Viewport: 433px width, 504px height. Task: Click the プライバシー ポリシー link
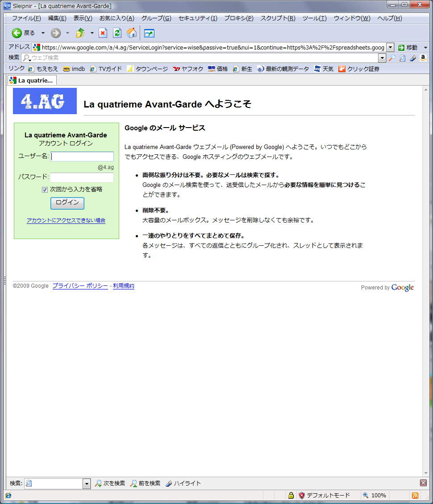click(x=80, y=286)
